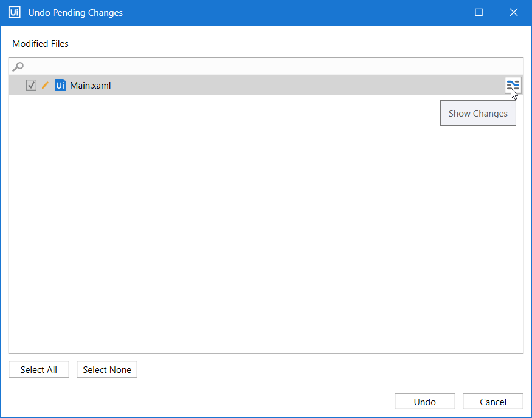Dismiss the dialog with Cancel
Image resolution: width=532 pixels, height=418 pixels.
pos(492,401)
